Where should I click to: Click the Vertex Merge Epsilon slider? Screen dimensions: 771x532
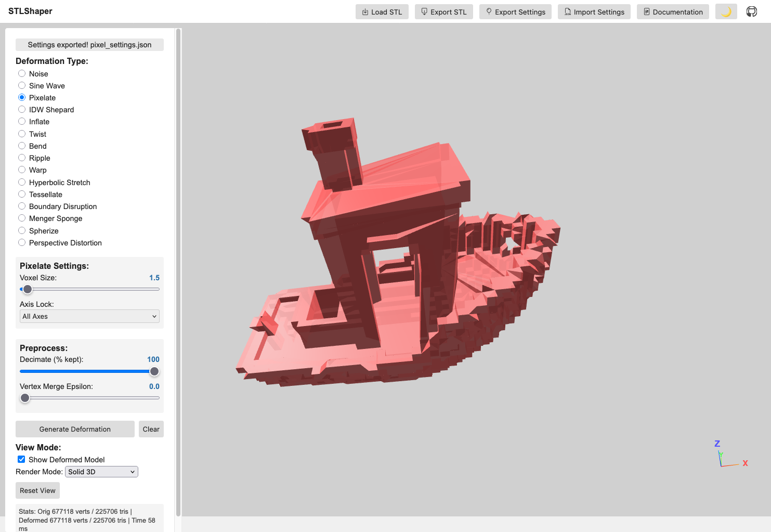tap(89, 398)
